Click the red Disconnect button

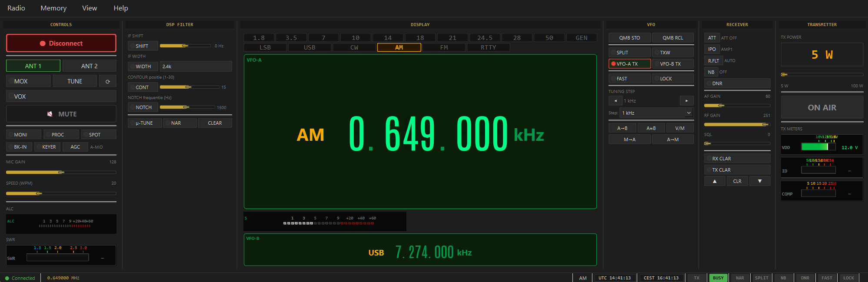pos(61,43)
